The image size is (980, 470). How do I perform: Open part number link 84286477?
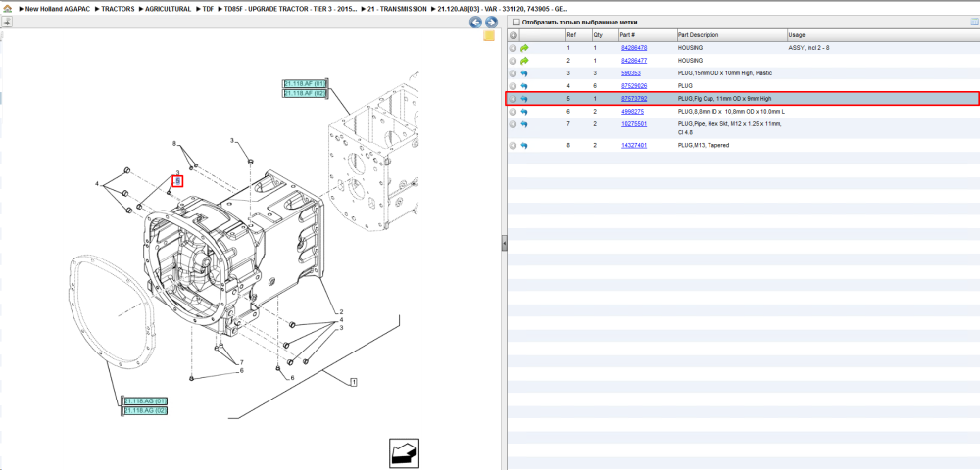point(634,61)
